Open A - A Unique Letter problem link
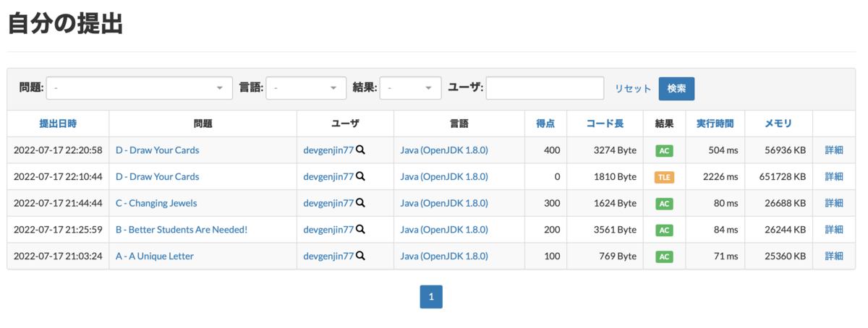Image resolution: width=868 pixels, height=328 pixels. (155, 256)
